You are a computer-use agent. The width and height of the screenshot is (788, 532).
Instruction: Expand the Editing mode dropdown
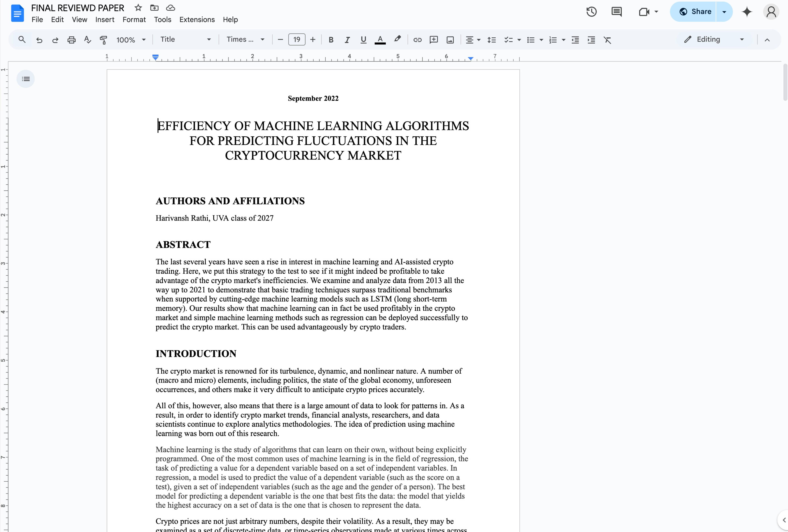[x=714, y=40]
